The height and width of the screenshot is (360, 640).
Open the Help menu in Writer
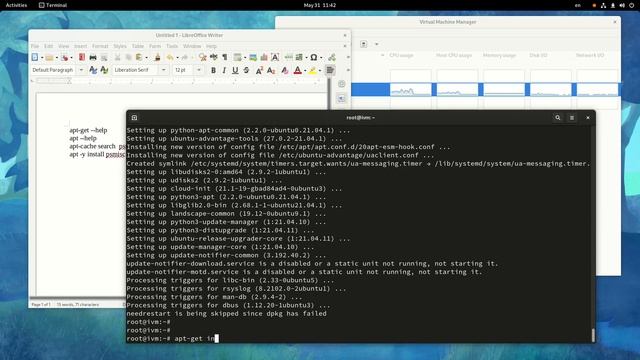(x=211, y=46)
